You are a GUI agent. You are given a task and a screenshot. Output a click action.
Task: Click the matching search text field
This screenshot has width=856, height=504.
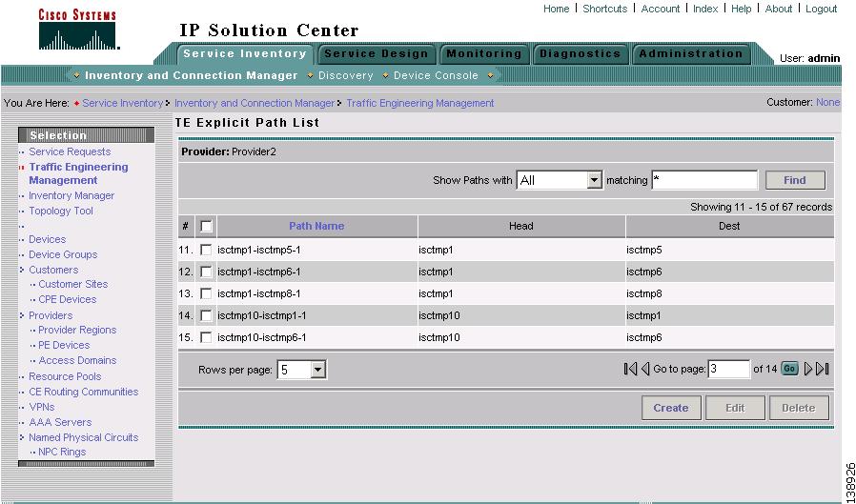[x=704, y=180]
